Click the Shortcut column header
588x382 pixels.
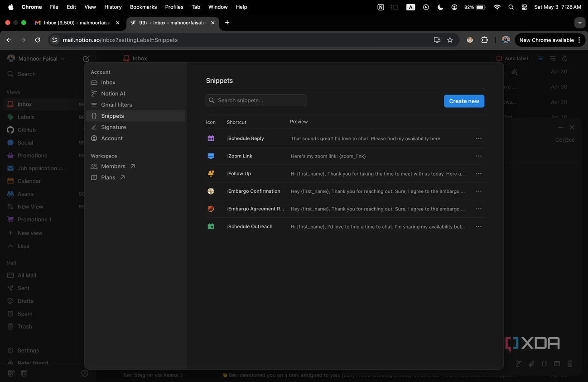coord(236,122)
